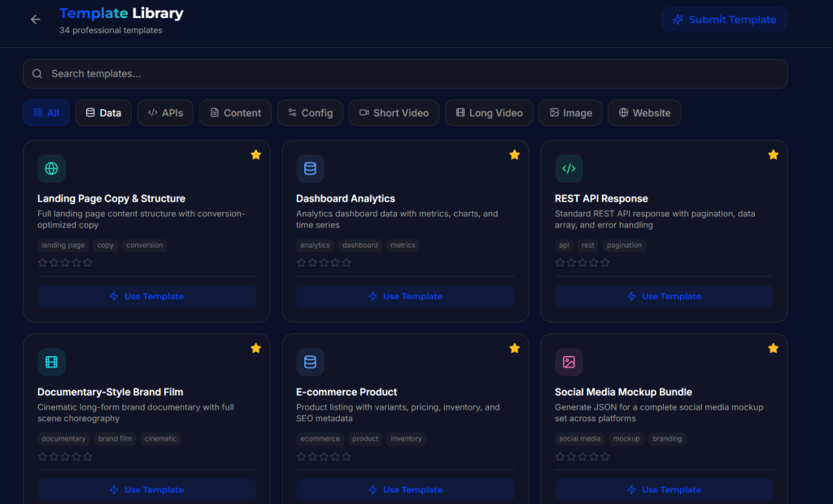Click the magnifier icon in search bar
Screen dimensions: 833x504
(37, 74)
